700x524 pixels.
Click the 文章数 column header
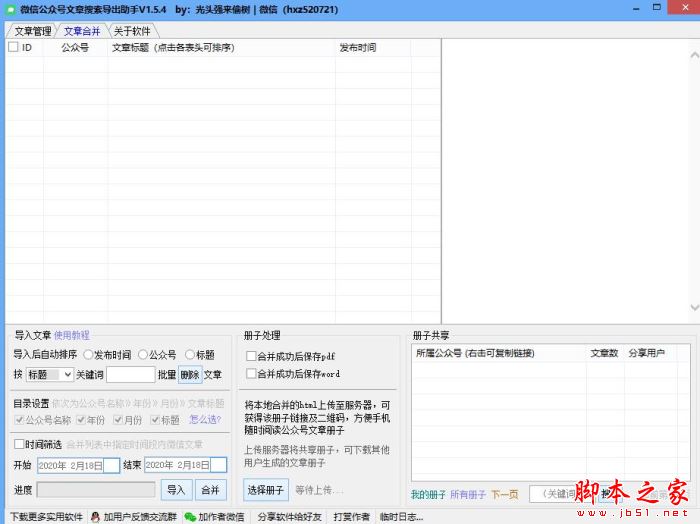pos(604,353)
